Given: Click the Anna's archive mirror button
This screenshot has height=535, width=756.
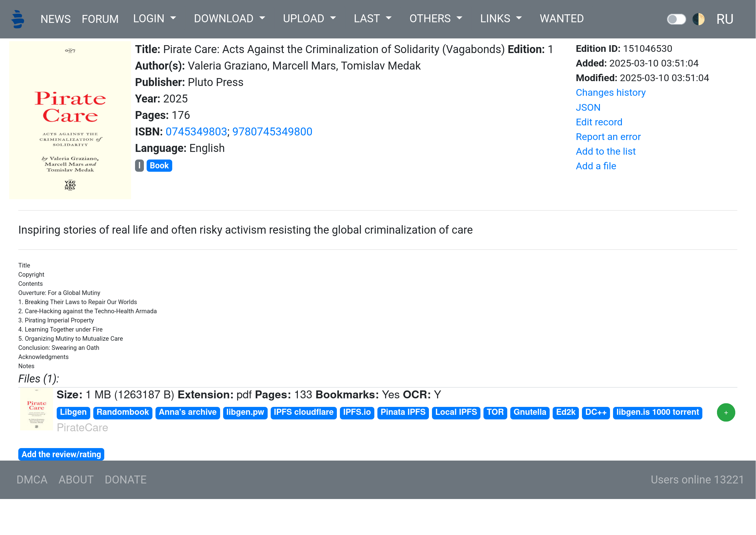Looking at the screenshot, I should pyautogui.click(x=187, y=412).
